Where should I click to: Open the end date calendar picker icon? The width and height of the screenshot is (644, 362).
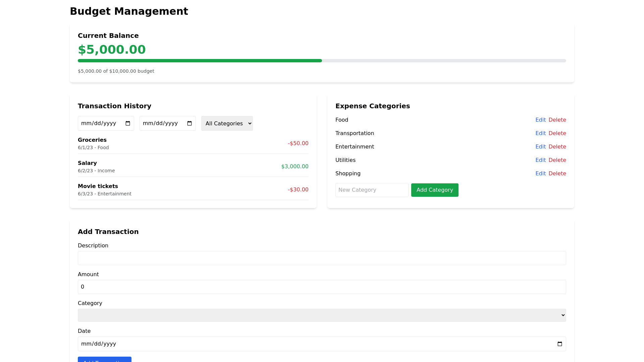pos(190,123)
